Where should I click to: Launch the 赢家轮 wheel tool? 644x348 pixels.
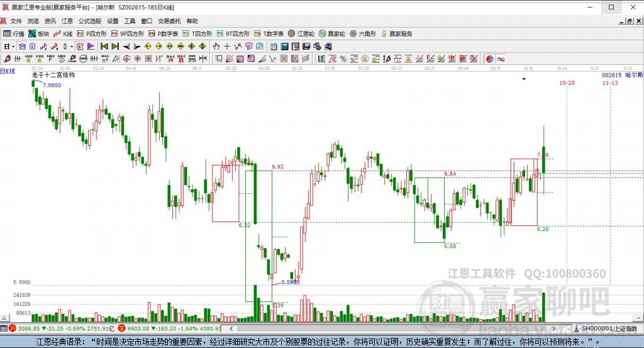pos(332,34)
